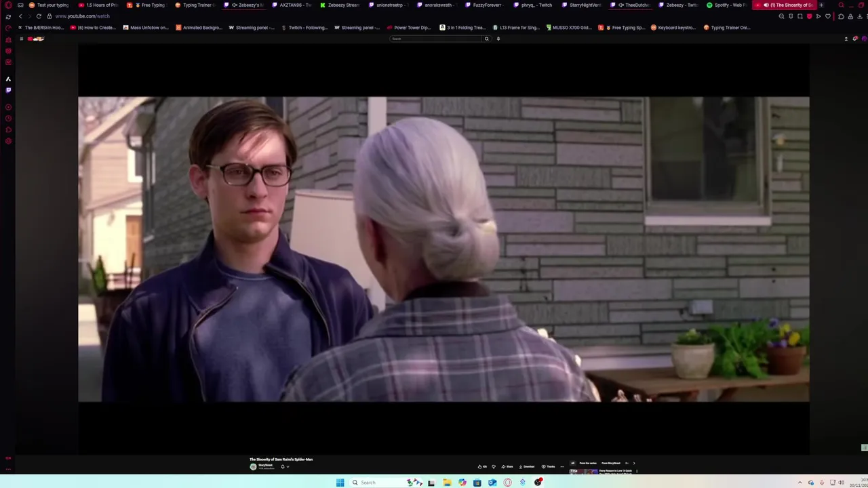Open the 'Every Reason to Love' recommended video
The width and height of the screenshot is (868, 488).
pos(601,471)
